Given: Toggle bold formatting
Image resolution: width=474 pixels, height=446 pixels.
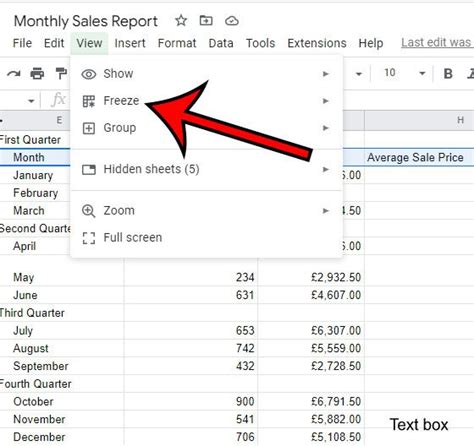Looking at the screenshot, I should tap(448, 73).
